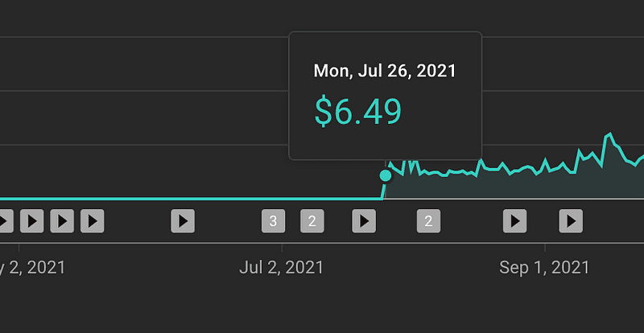Click the 'Mon, Jul 26, 2021' tooltip date
The image size is (644, 333).
(385, 71)
